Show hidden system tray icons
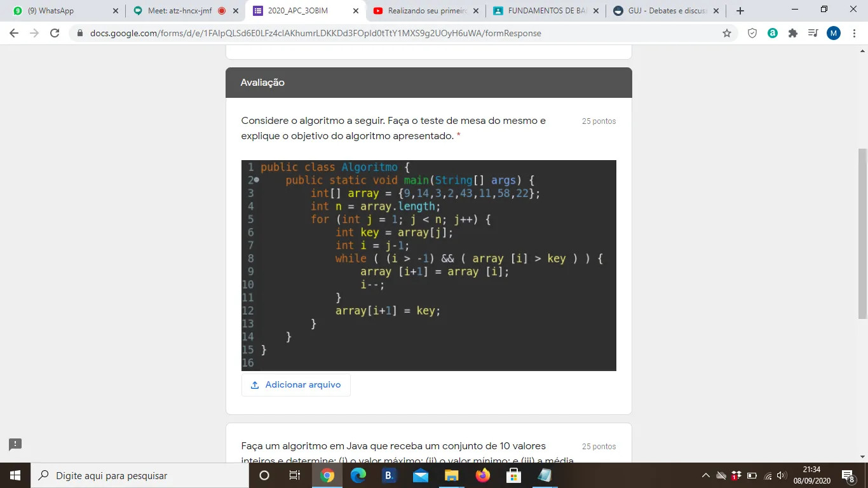 point(705,475)
